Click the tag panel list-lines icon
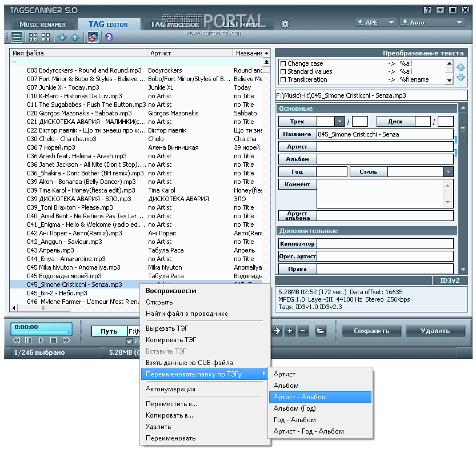476x453 pixels. pos(463,130)
